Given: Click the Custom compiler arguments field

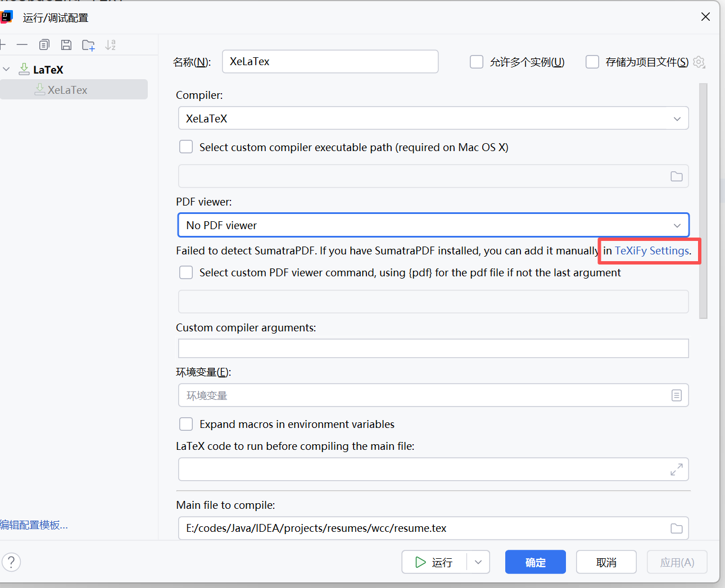Looking at the screenshot, I should click(x=433, y=348).
